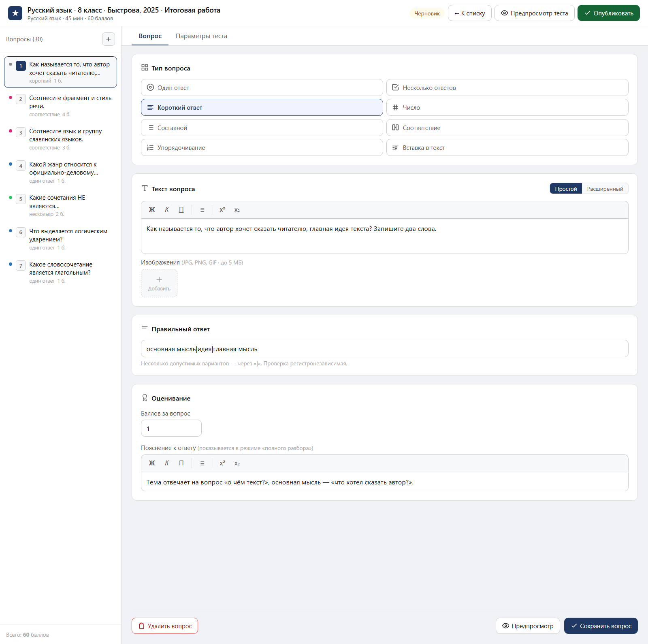
Task: Open the Параметры теста tab
Action: coord(201,36)
